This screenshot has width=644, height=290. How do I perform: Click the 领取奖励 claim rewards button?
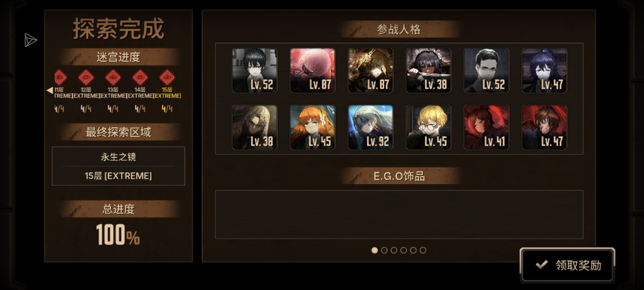(x=567, y=265)
